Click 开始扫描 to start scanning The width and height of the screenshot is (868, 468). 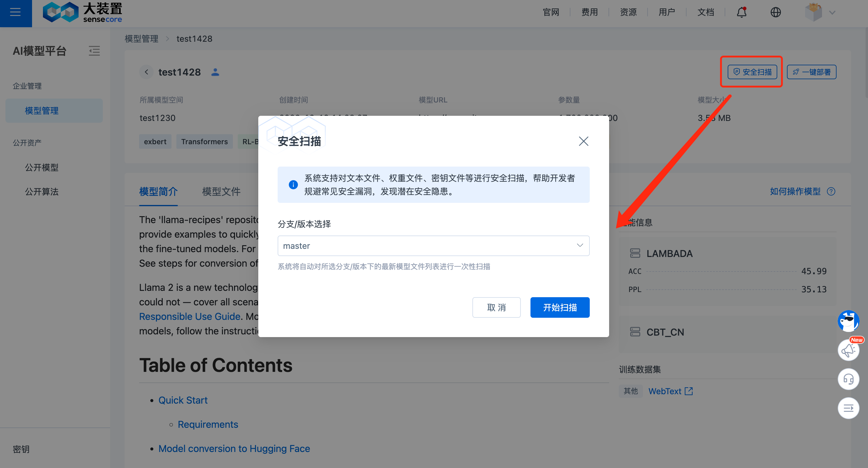tap(560, 307)
